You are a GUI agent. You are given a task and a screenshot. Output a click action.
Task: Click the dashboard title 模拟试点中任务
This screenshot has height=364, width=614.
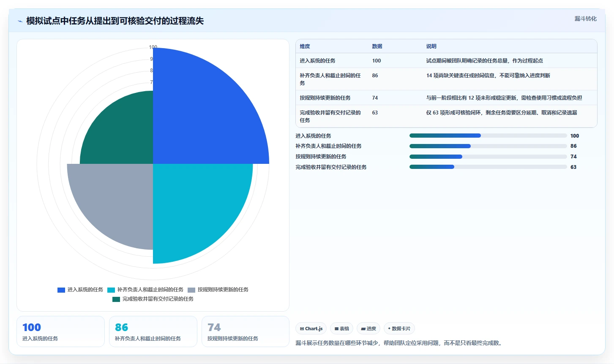115,21
